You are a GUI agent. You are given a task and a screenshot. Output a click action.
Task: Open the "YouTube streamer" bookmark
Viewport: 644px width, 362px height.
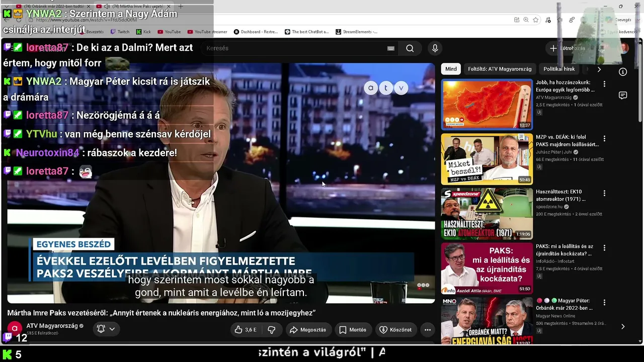[207, 32]
